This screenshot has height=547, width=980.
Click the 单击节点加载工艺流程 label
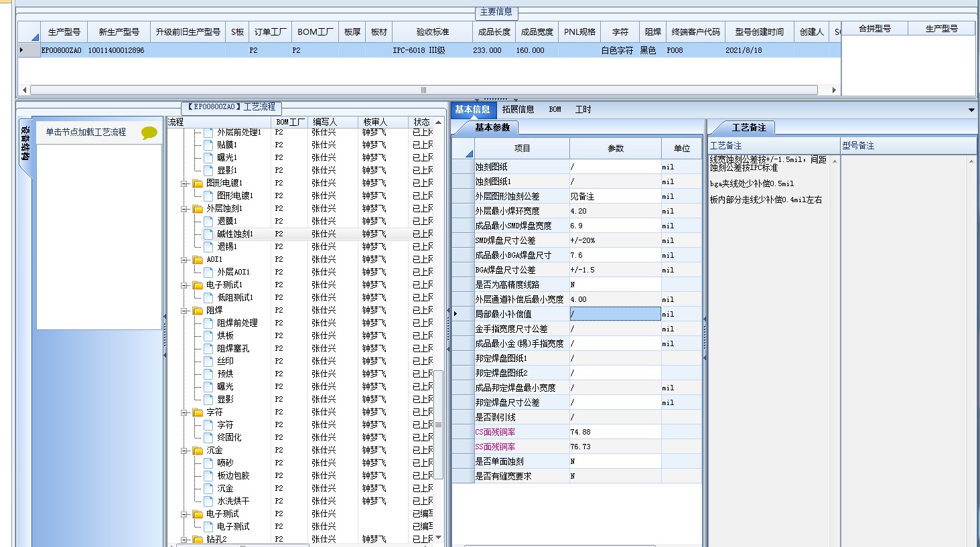[x=86, y=133]
